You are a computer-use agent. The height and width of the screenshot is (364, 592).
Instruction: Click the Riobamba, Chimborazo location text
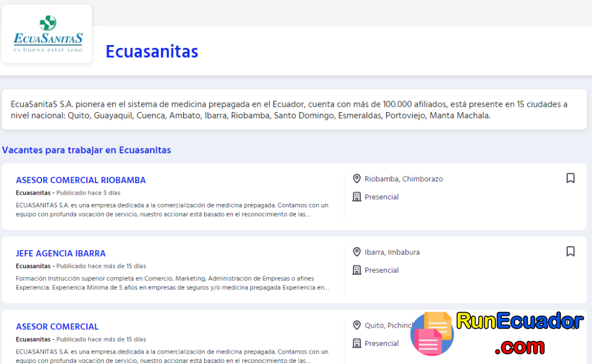coord(404,179)
